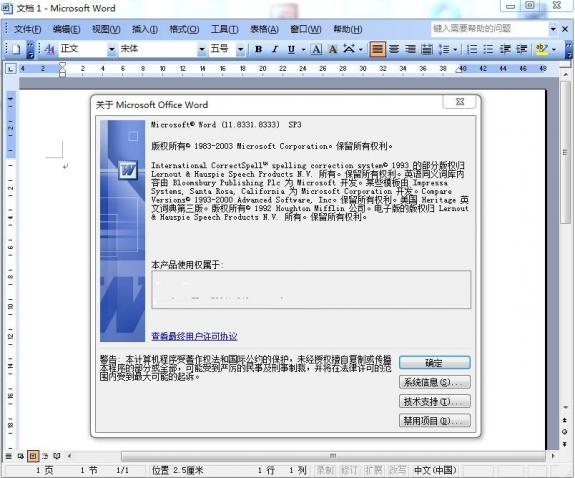
Task: Open the 视图(V) menu
Action: (x=106, y=29)
